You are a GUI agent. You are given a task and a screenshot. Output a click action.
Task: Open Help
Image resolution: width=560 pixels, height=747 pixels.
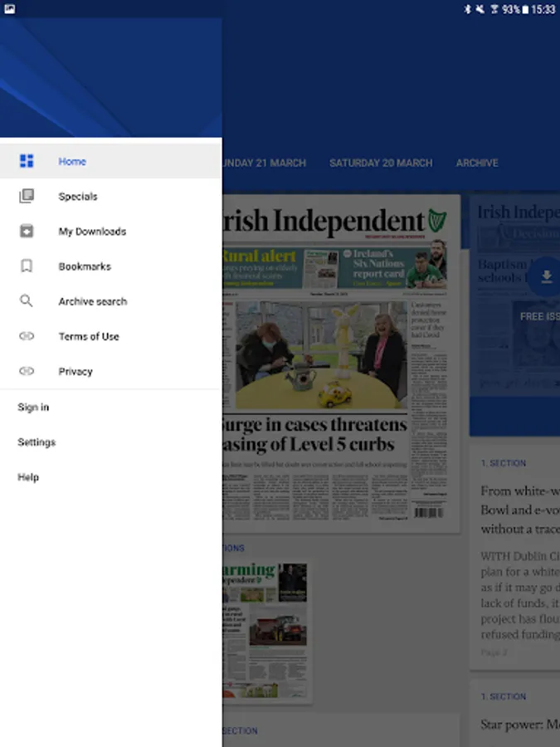coord(111,477)
